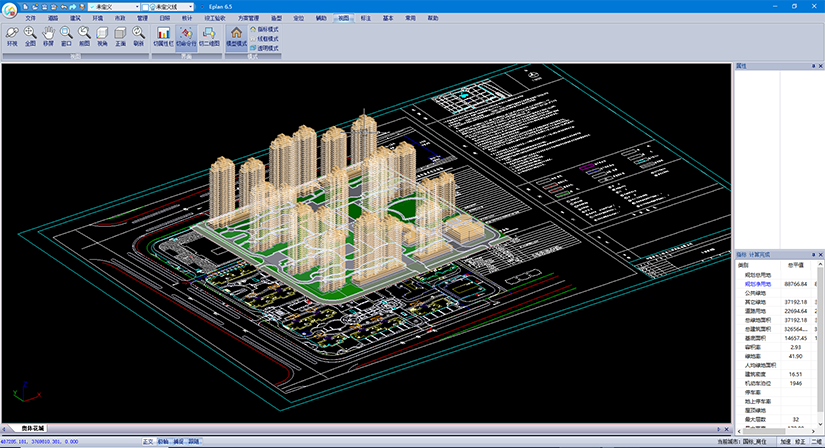Click the 全图 zoom extents icon
The height and width of the screenshot is (448, 825).
coord(30,36)
